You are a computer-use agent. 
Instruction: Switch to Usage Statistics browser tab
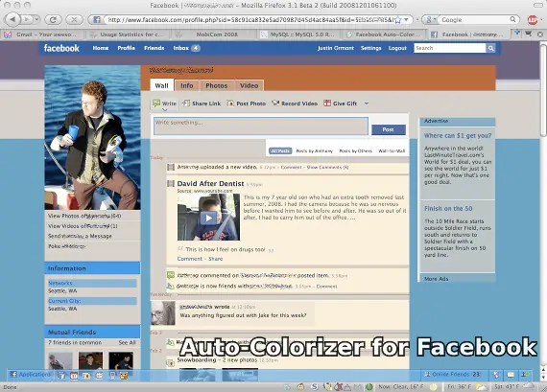(x=128, y=35)
